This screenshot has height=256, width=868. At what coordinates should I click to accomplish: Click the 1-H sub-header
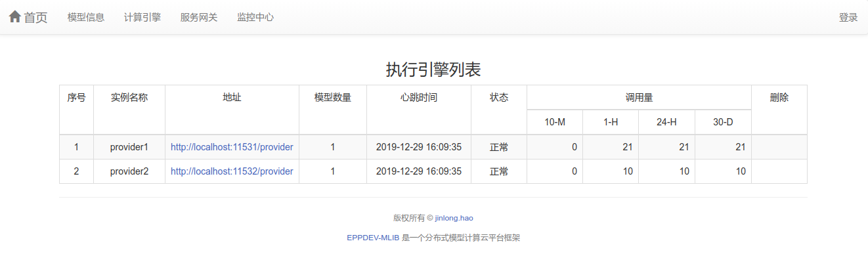tap(611, 122)
